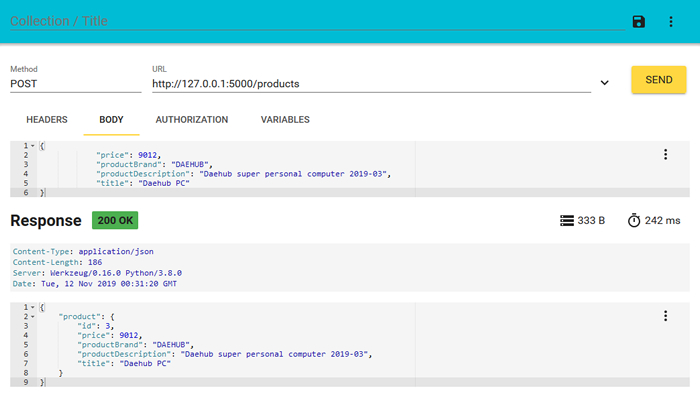700x393 pixels.
Task: Open the request body editor options menu
Action: coord(665,155)
